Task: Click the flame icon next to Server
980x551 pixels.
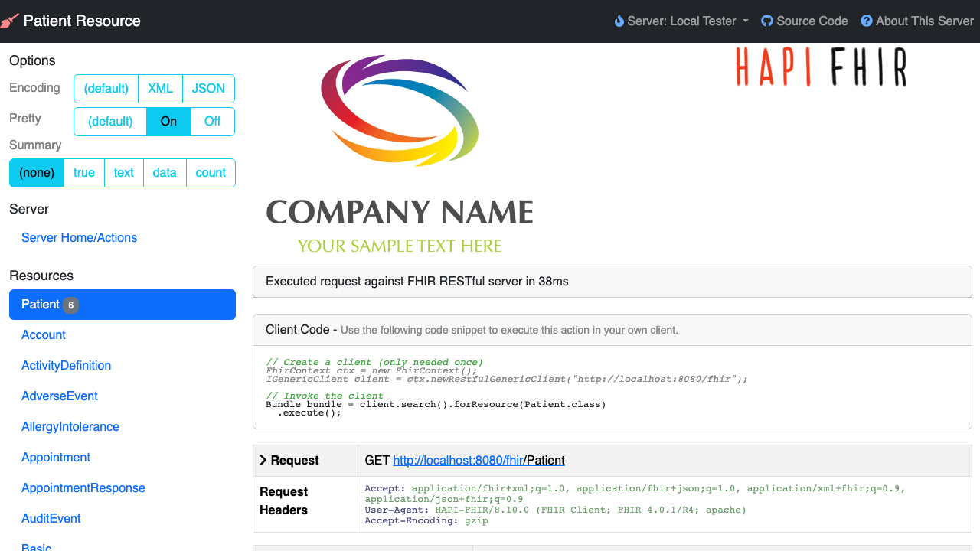Action: (x=619, y=21)
